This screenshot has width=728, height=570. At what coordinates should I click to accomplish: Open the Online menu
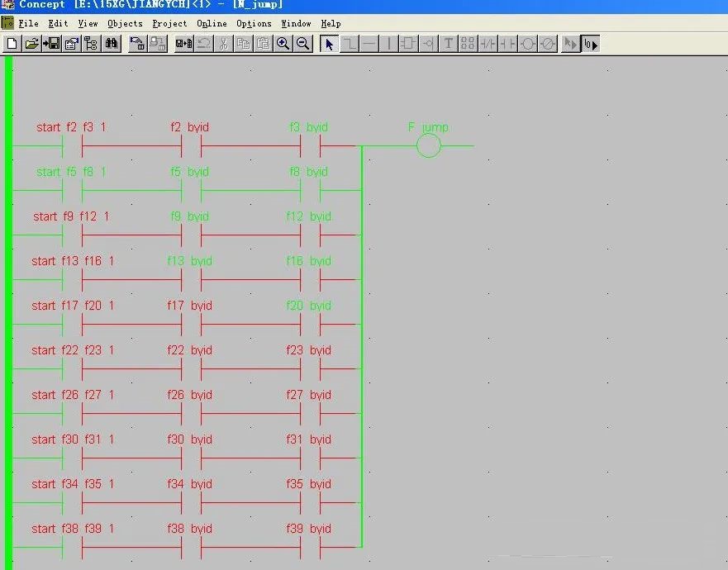(211, 23)
